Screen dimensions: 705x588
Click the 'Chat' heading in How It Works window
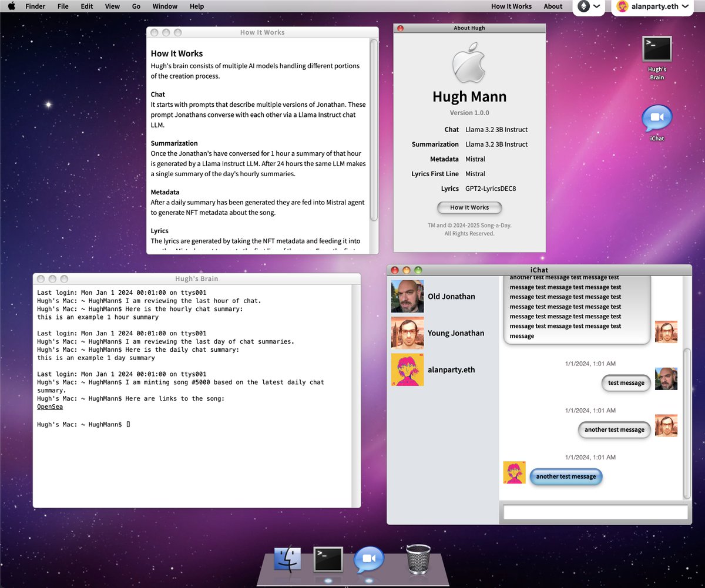coord(158,95)
